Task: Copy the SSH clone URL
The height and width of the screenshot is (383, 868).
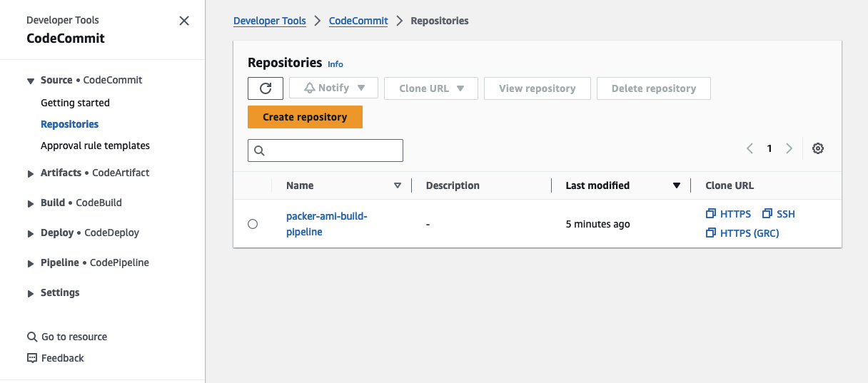Action: [779, 214]
